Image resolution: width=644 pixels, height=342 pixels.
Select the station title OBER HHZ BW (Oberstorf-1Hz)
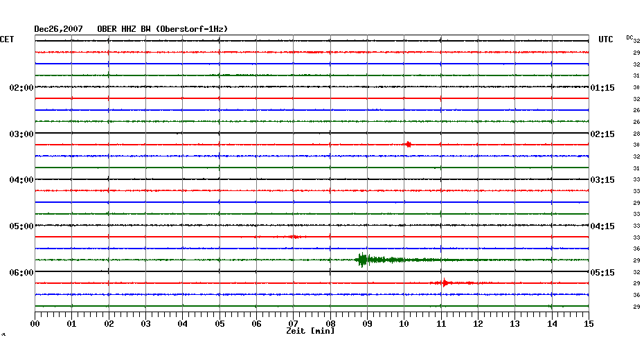point(162,29)
